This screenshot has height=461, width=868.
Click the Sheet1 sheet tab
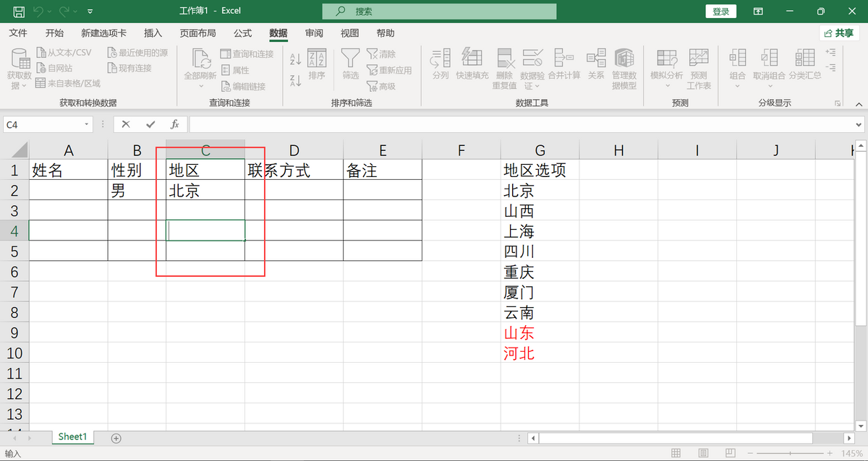[72, 437]
